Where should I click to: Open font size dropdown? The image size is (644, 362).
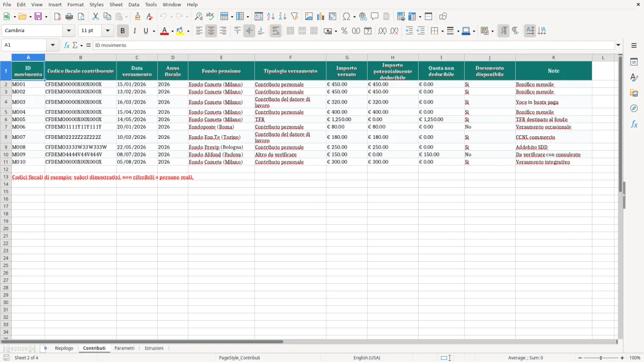[x=107, y=31]
